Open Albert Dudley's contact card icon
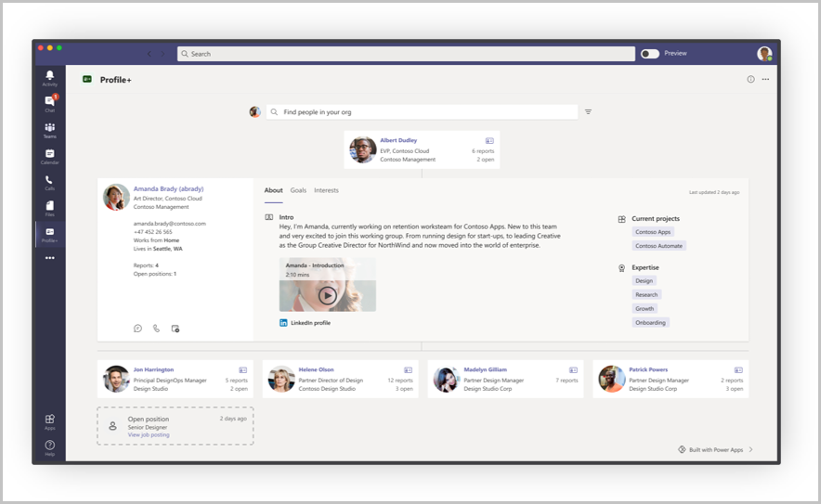Screen dimensions: 821x504 coord(489,141)
